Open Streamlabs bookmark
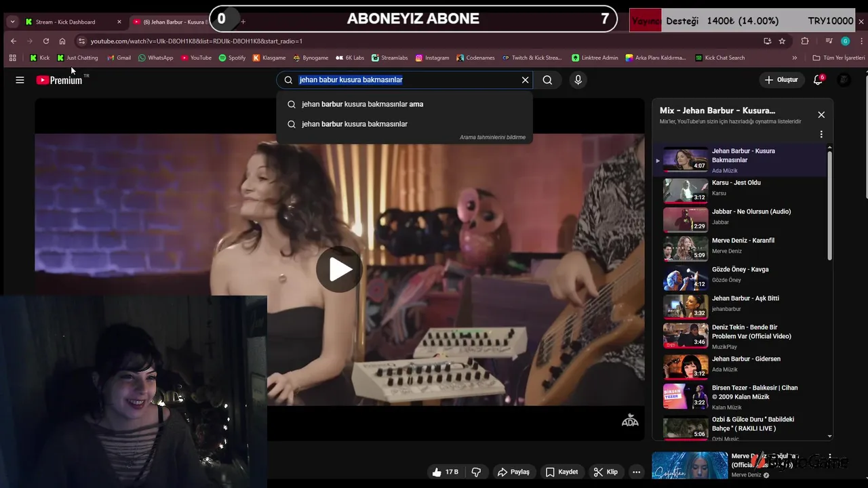The width and height of the screenshot is (868, 488). click(x=389, y=58)
